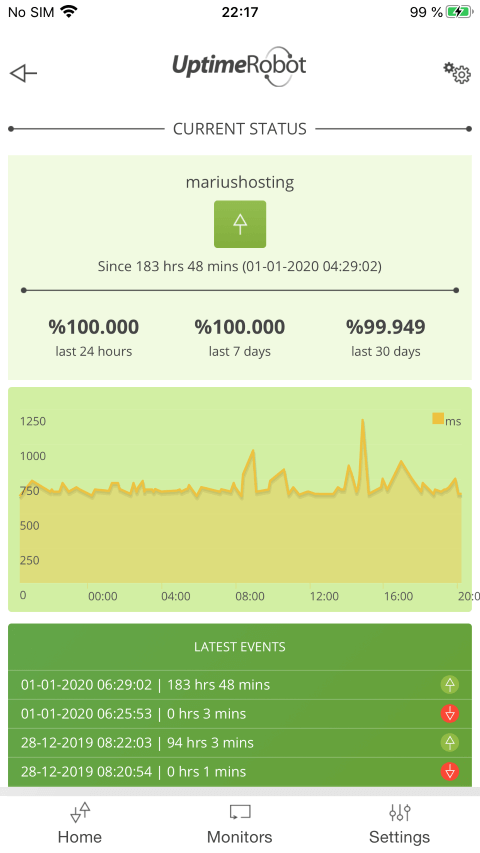Tap the UptimeRobot logo
This screenshot has height=853, width=480.
(x=239, y=67)
